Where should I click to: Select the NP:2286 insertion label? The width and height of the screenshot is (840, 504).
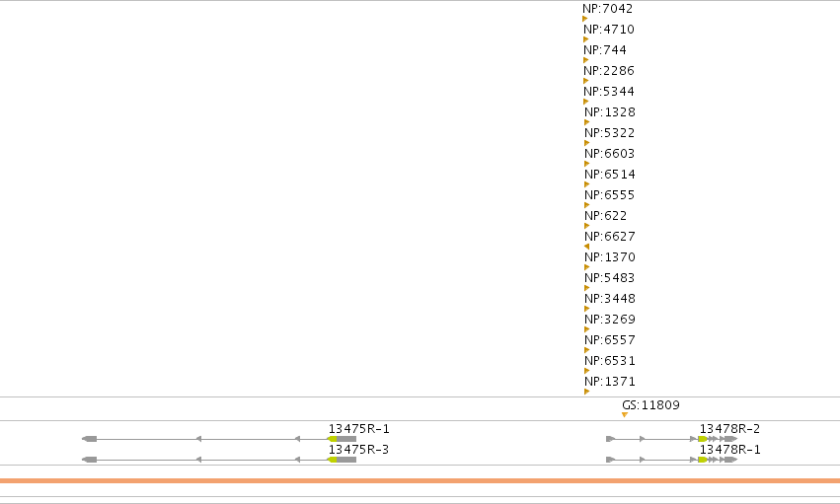pos(609,71)
